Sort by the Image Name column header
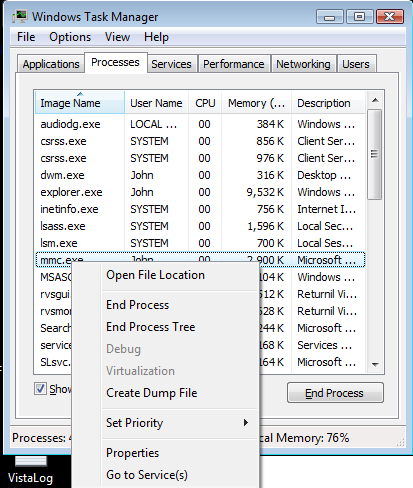Viewport: 413px width, 488px height. coord(80,103)
